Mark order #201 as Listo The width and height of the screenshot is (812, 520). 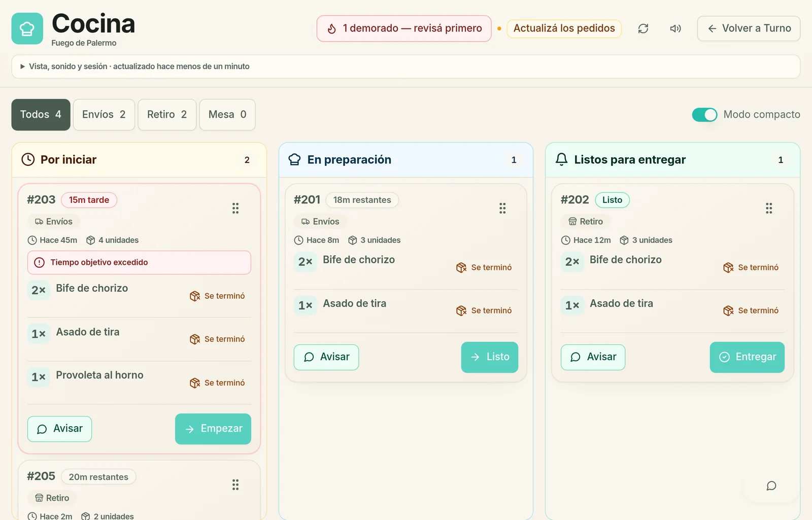click(x=490, y=357)
